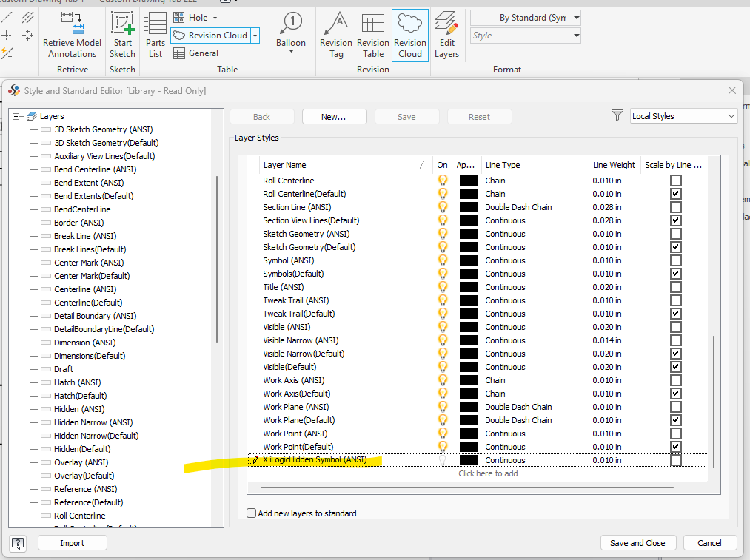Screen dimensions: 750x560
Task: Insert a Revision Tag
Action: (x=336, y=24)
